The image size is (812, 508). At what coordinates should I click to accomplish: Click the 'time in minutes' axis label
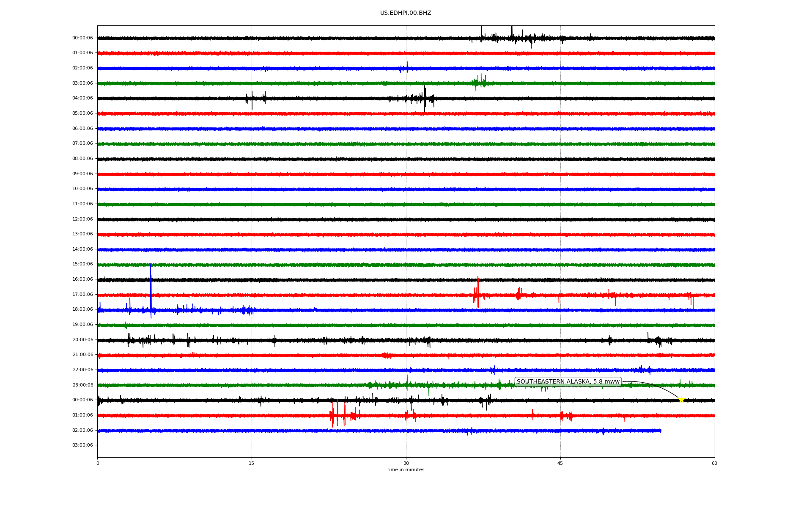[x=406, y=470]
